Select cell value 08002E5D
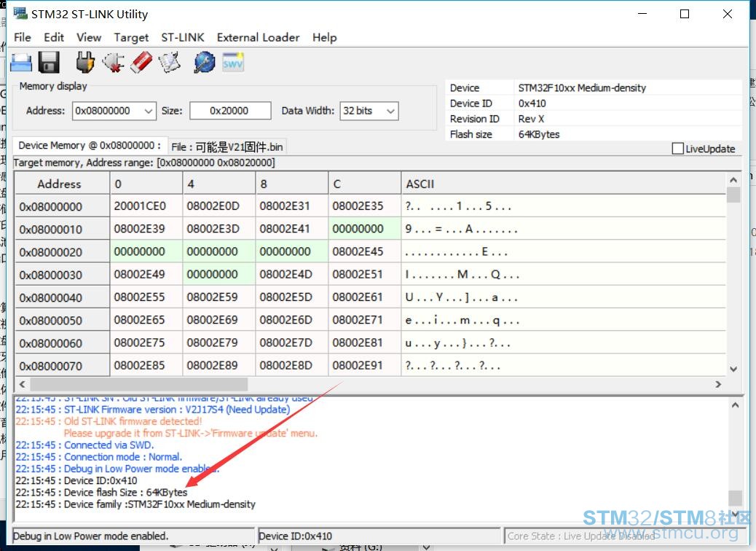756x551 pixels. click(292, 297)
